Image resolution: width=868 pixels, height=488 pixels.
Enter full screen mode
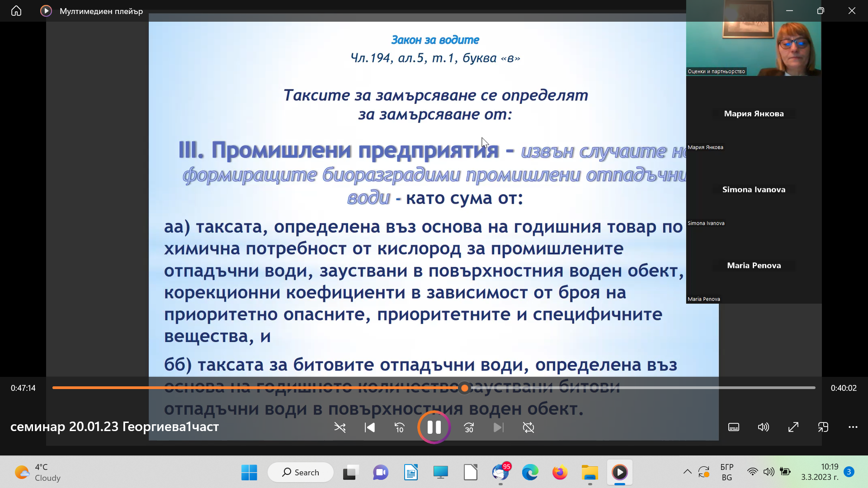(x=793, y=427)
